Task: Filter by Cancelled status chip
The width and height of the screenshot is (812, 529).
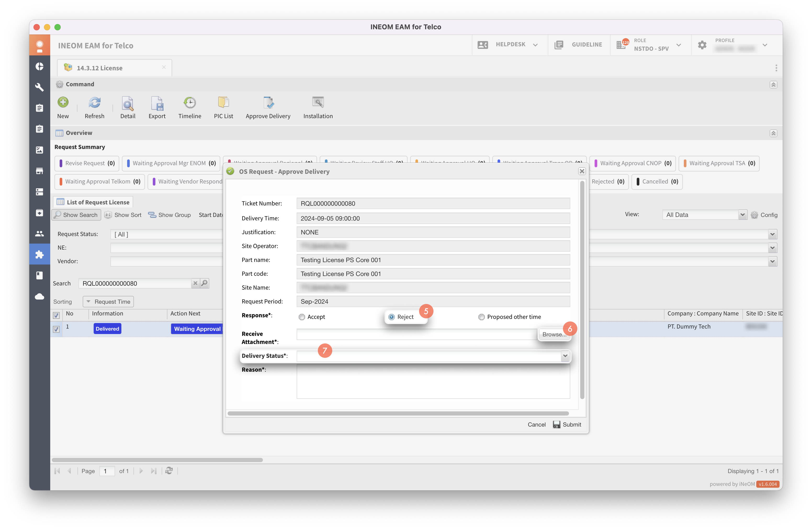Action: coord(657,182)
